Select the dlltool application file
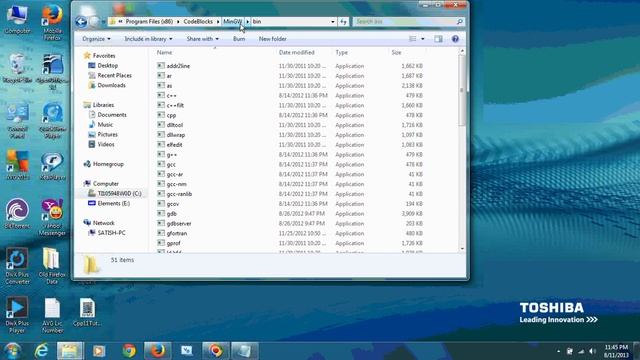This screenshot has height=360, width=640. pos(175,125)
